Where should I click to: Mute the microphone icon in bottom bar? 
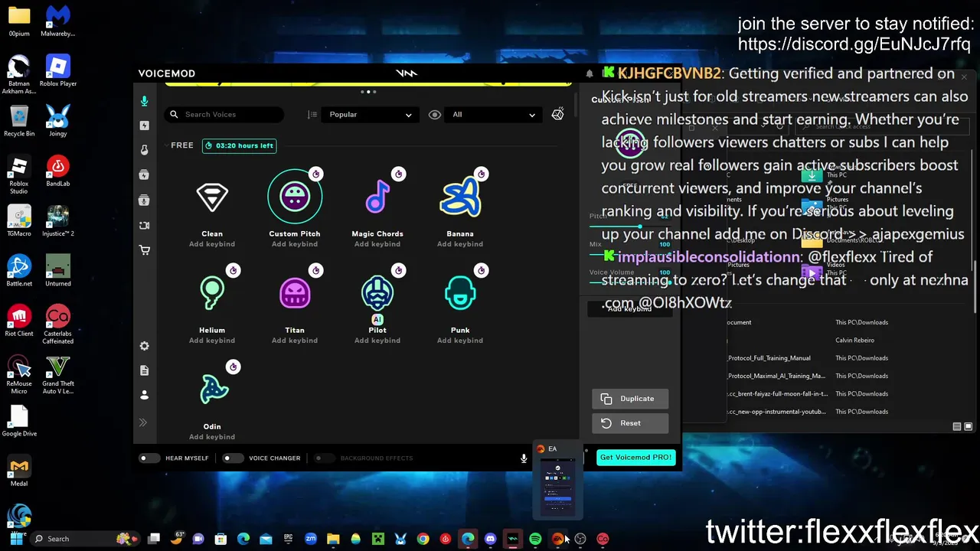[x=524, y=458]
